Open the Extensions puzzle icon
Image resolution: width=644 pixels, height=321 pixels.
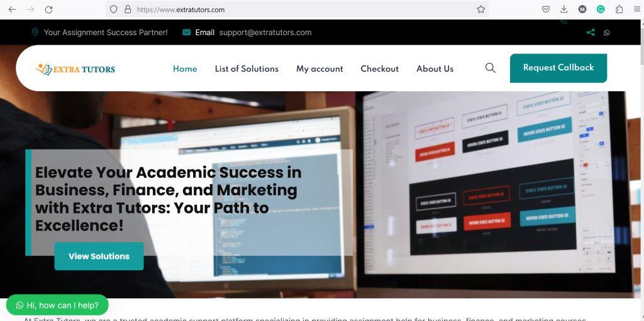[x=619, y=9]
